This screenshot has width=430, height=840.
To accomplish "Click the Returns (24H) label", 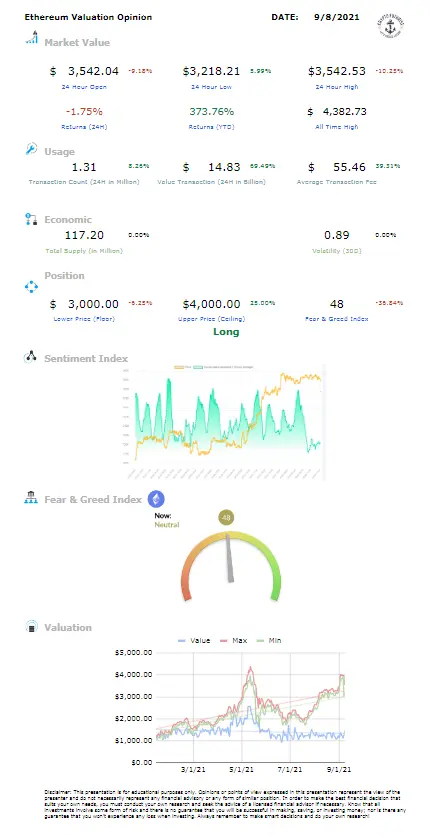I will coord(84,127).
